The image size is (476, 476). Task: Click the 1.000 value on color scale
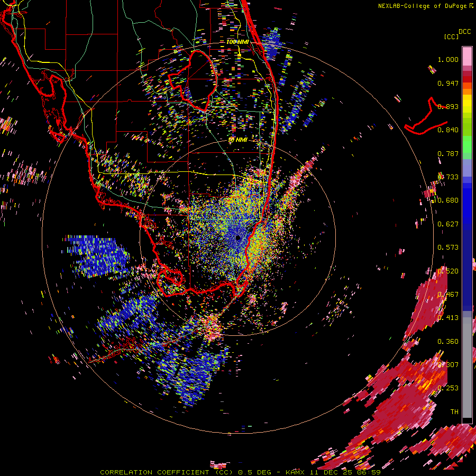click(448, 59)
